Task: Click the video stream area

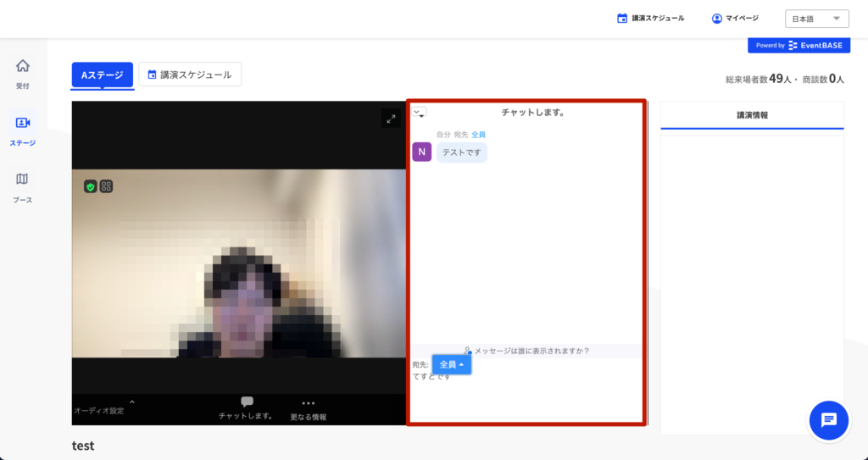Action: pos(238,263)
